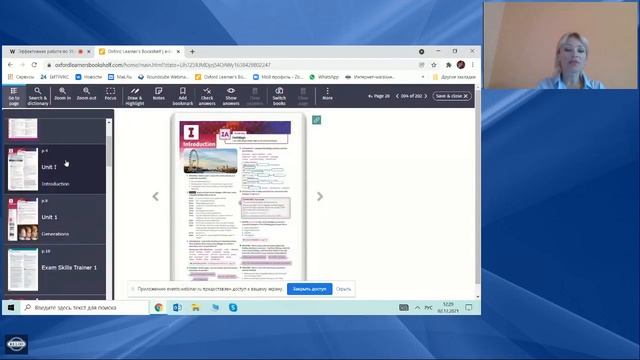Activate the Focus tool

click(x=110, y=94)
